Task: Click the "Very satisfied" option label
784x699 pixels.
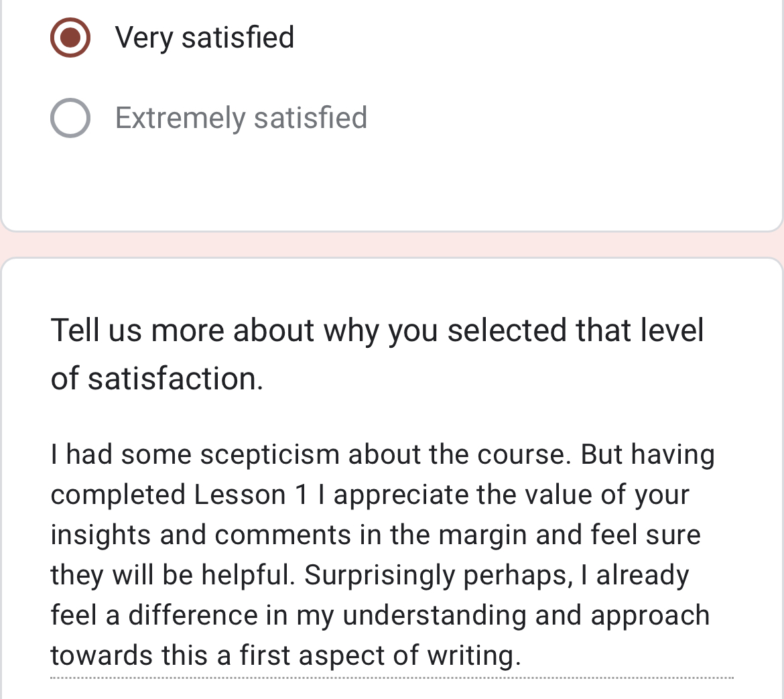Action: point(204,38)
